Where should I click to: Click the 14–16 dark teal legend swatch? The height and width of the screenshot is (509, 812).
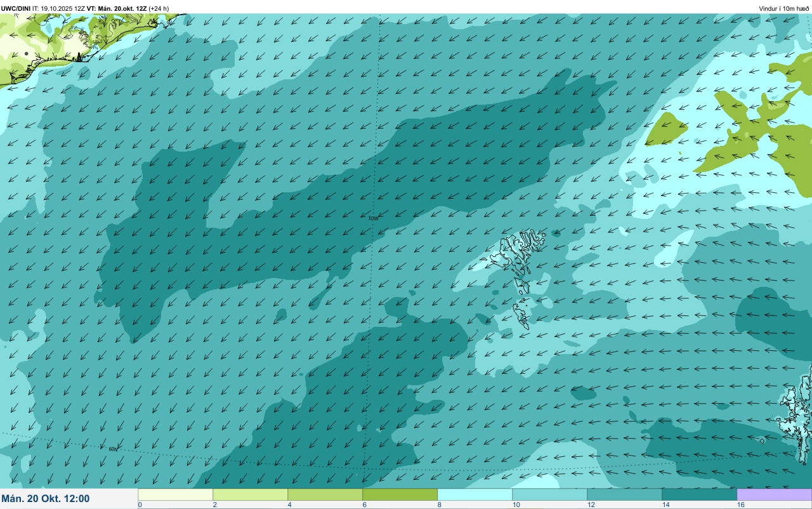[700, 494]
